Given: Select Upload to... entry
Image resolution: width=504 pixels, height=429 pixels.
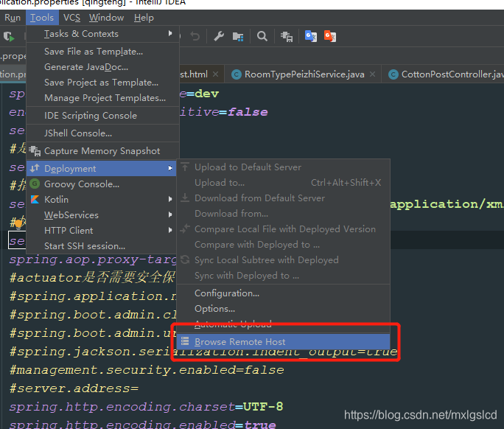Looking at the screenshot, I should pos(283,183).
